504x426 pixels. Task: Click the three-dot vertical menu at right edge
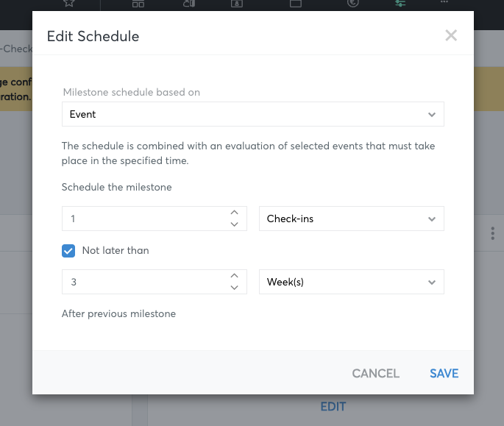tap(492, 233)
